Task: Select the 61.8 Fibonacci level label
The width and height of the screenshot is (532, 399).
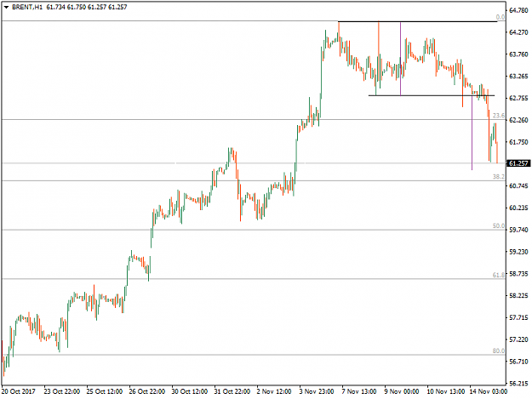Action: click(x=499, y=275)
